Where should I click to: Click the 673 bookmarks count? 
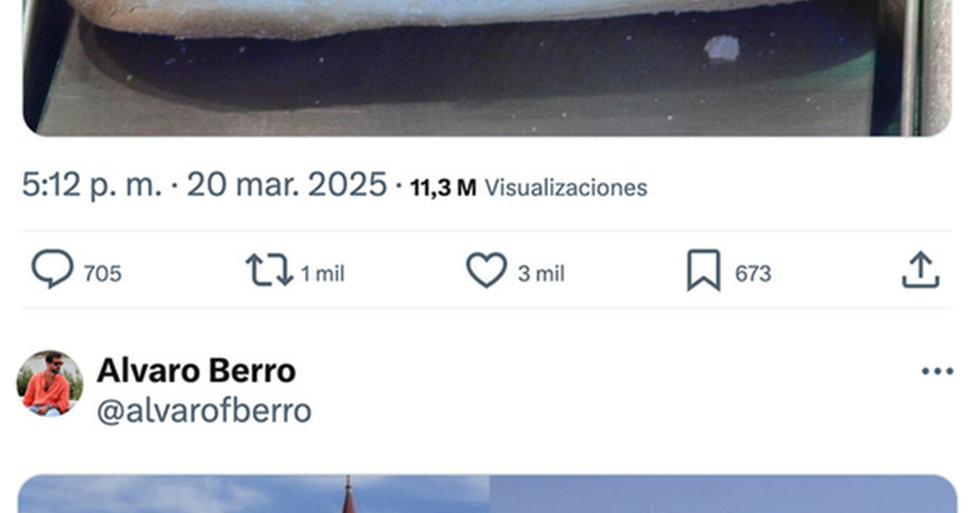tap(753, 274)
